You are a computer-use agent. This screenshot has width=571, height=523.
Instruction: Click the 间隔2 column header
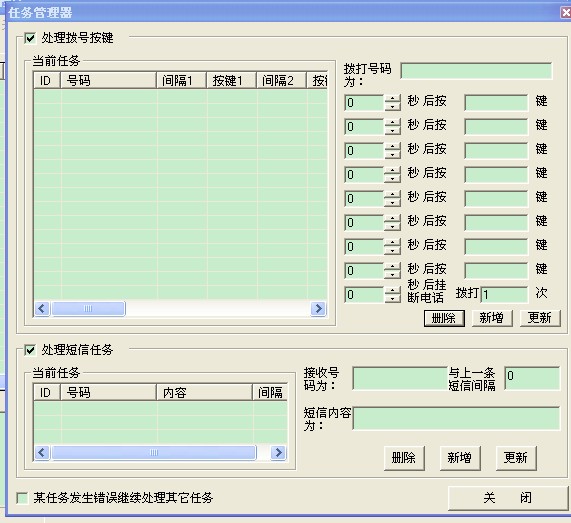coord(281,80)
